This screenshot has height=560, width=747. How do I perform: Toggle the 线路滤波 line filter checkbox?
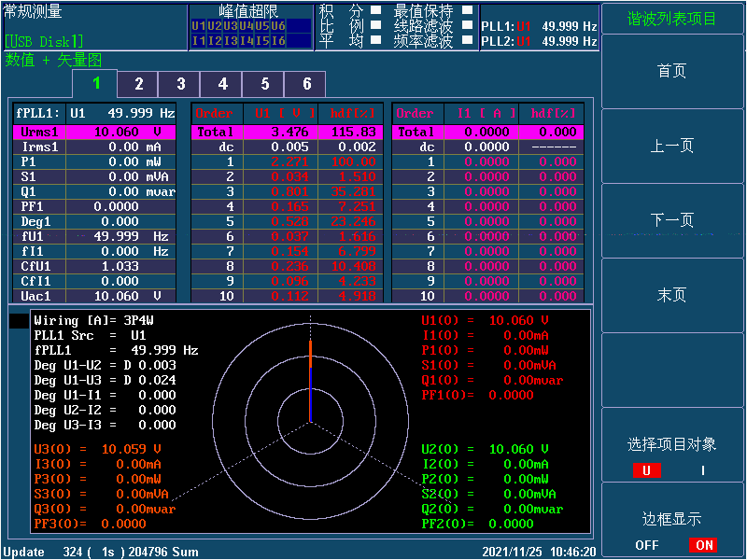(467, 26)
